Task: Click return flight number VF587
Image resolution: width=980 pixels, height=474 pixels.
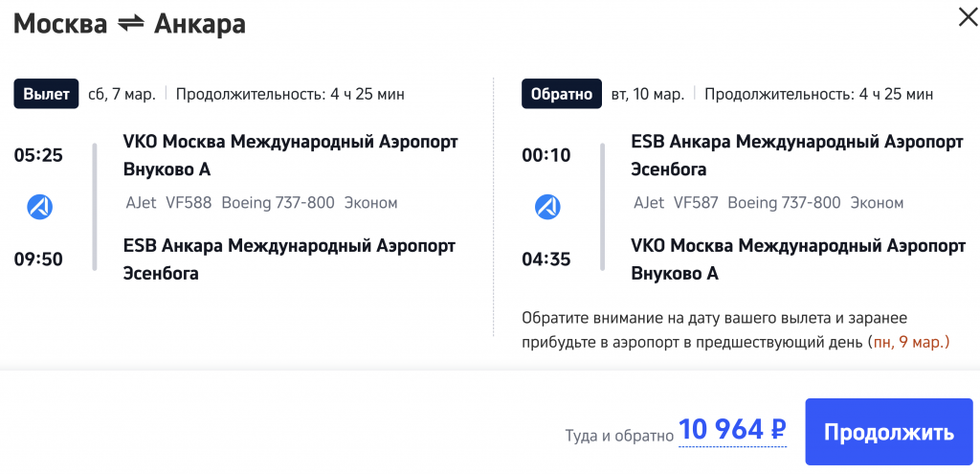Action: pos(696,203)
